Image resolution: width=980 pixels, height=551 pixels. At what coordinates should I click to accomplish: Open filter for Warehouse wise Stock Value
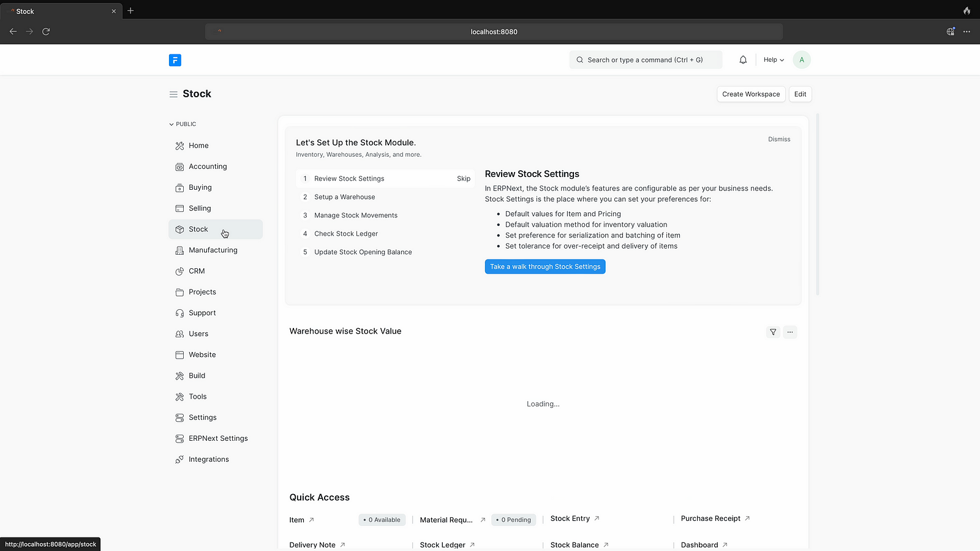coord(773,332)
